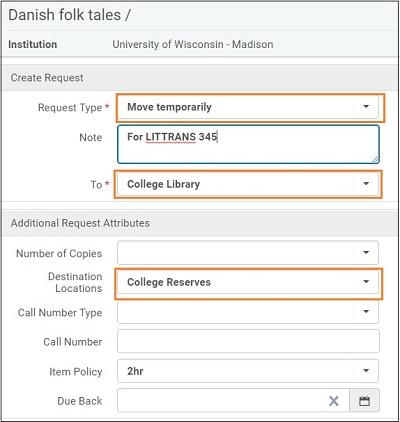Clear the Due Back date field

pos(334,401)
